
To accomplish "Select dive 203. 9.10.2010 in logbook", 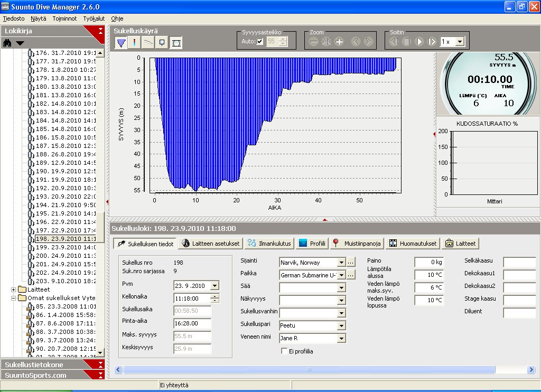I will (66, 281).
